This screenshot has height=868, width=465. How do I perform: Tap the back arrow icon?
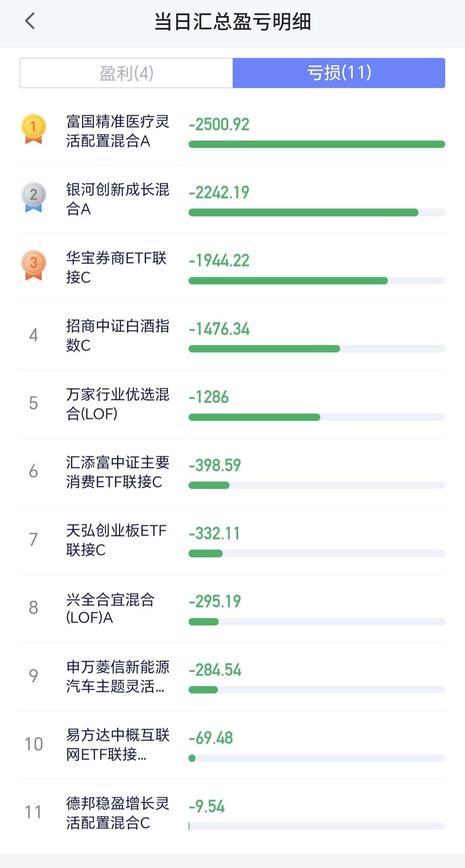click(x=30, y=21)
